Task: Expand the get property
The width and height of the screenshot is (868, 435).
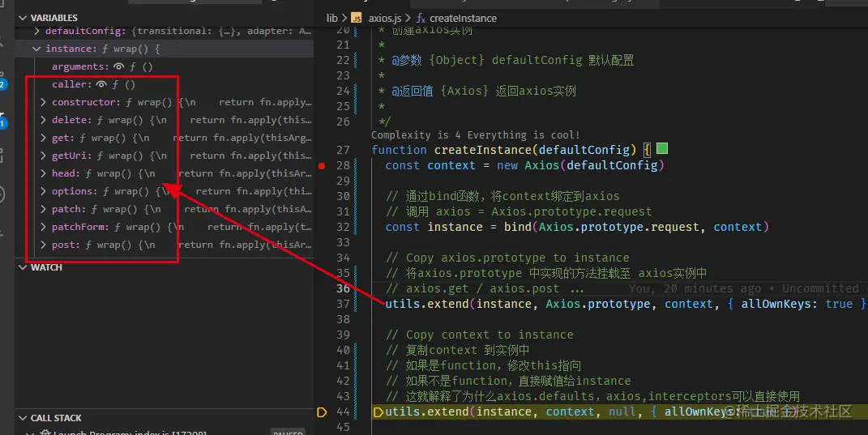Action: [x=43, y=138]
